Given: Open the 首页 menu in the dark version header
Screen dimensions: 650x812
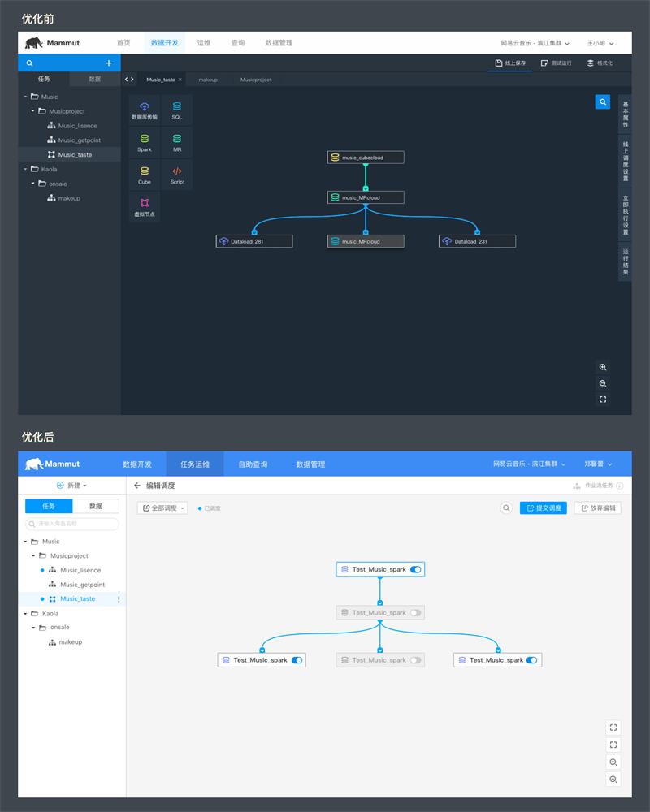Looking at the screenshot, I should tap(123, 43).
